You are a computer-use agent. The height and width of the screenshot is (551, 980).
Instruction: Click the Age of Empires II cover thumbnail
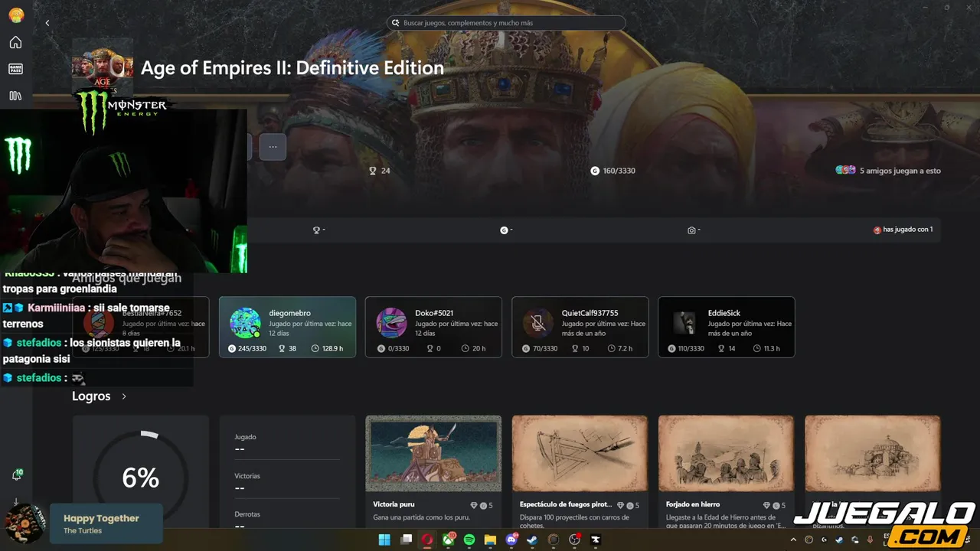pos(103,67)
